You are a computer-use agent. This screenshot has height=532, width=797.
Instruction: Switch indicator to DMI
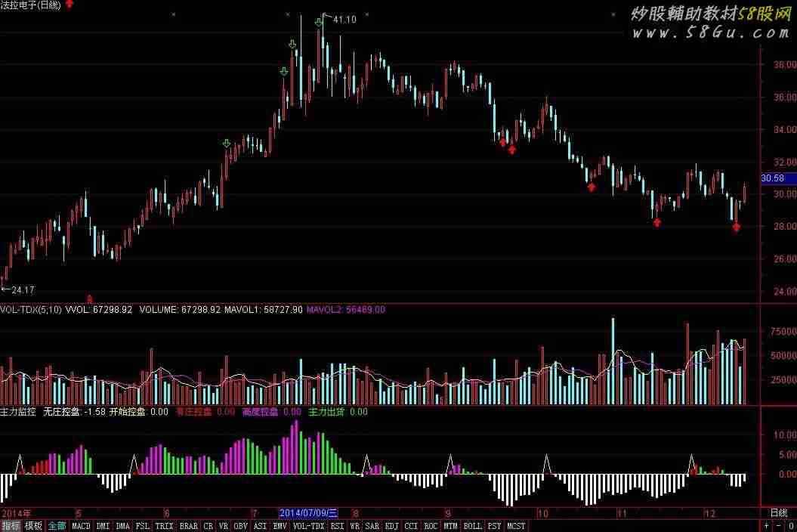click(x=103, y=526)
